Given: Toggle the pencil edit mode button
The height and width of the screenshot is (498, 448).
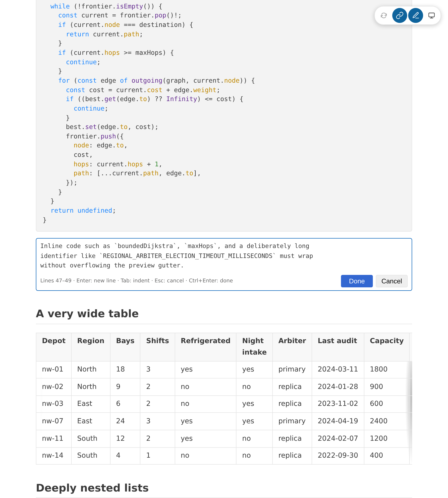Looking at the screenshot, I should [x=415, y=15].
